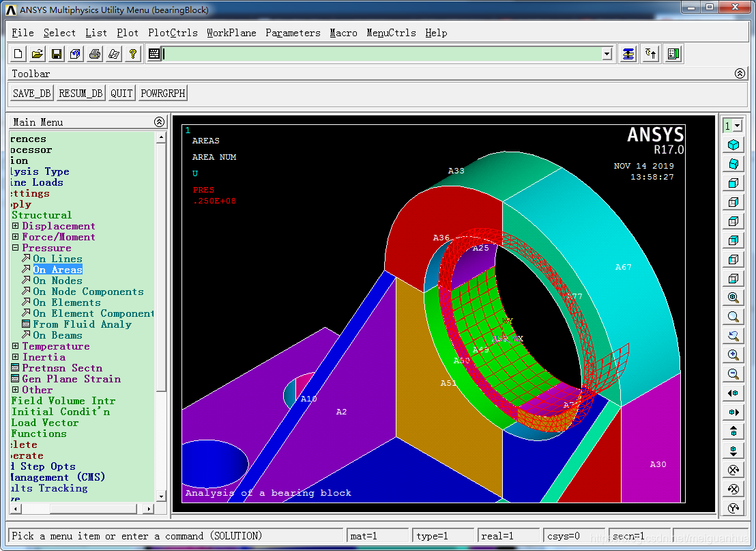The height and width of the screenshot is (551, 756).
Task: Select Pressure On Elements
Action: coord(67,302)
